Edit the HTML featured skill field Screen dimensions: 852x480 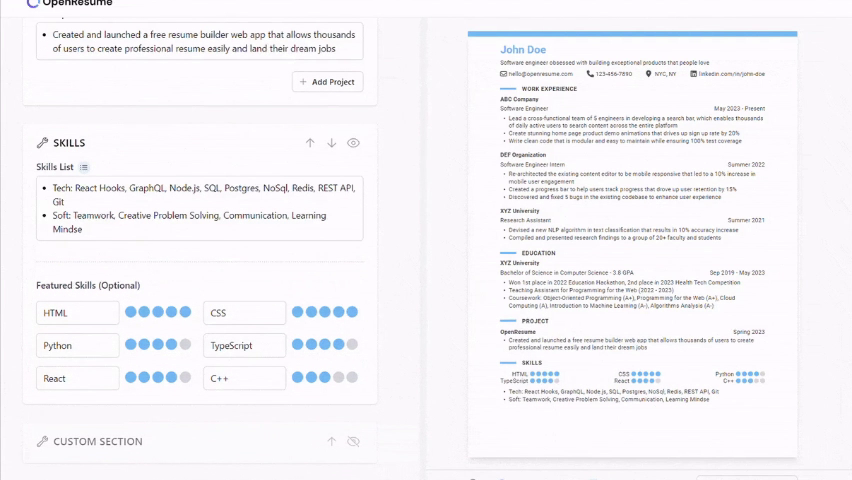78,313
